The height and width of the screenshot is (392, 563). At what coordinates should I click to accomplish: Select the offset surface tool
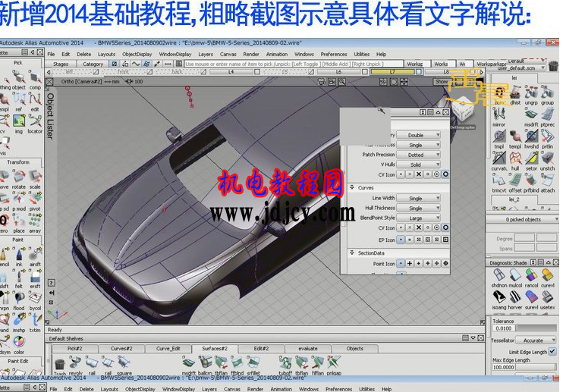tap(515, 180)
